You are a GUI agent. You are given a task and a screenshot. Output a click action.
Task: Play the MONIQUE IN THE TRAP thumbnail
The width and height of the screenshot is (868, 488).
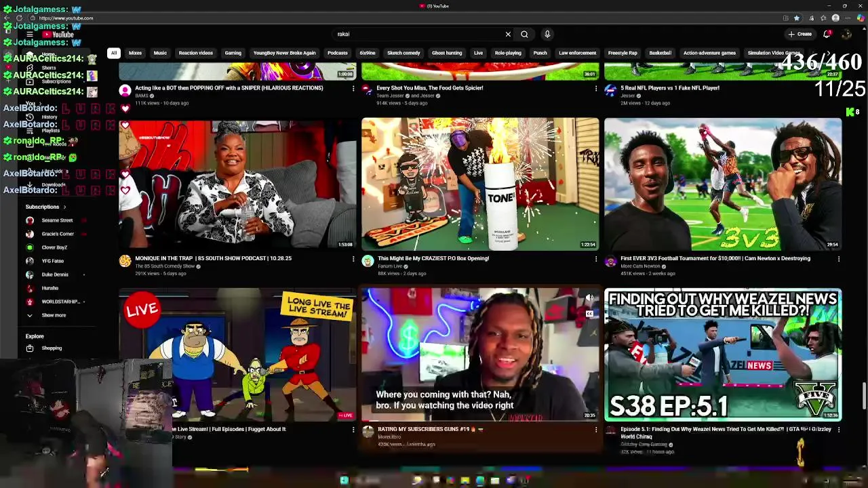point(237,184)
